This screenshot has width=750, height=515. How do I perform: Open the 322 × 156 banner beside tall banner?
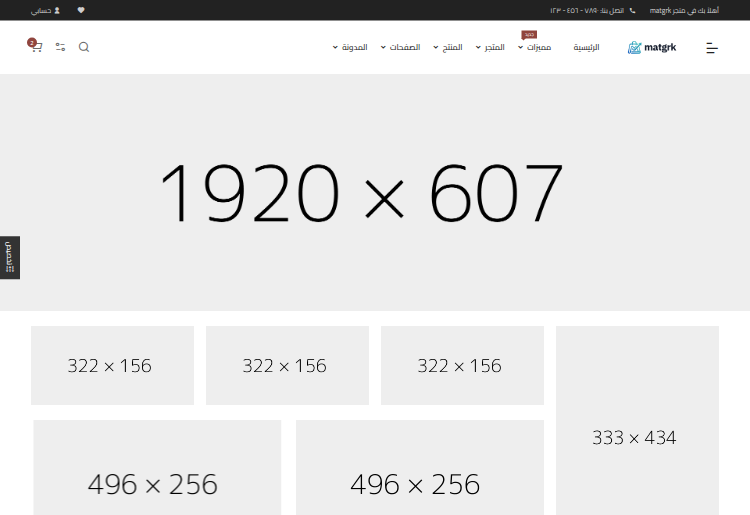(x=463, y=365)
